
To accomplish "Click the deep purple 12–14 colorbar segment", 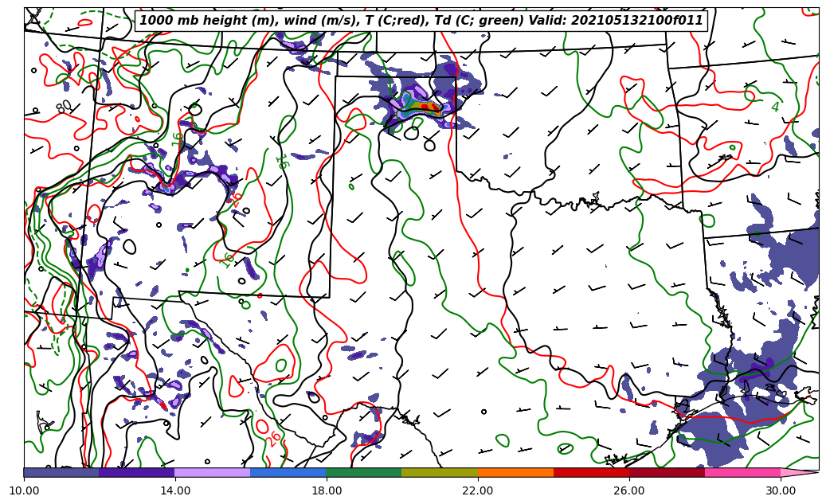I will [x=136, y=472].
